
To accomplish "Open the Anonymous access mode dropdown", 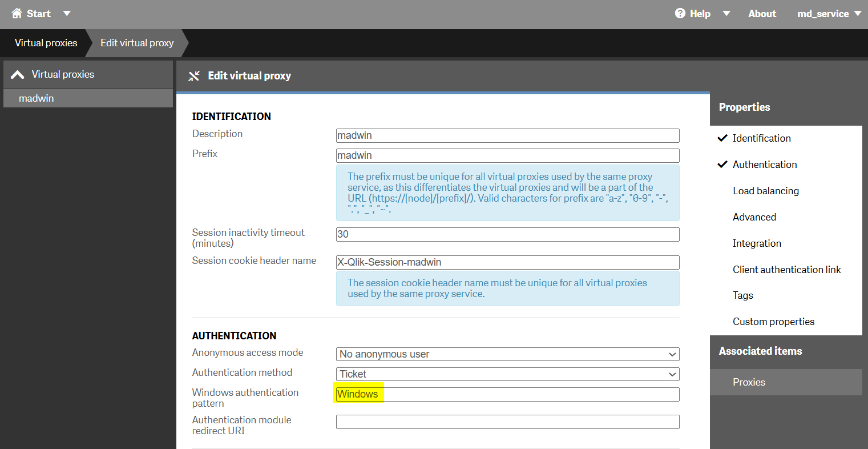I will 507,354.
